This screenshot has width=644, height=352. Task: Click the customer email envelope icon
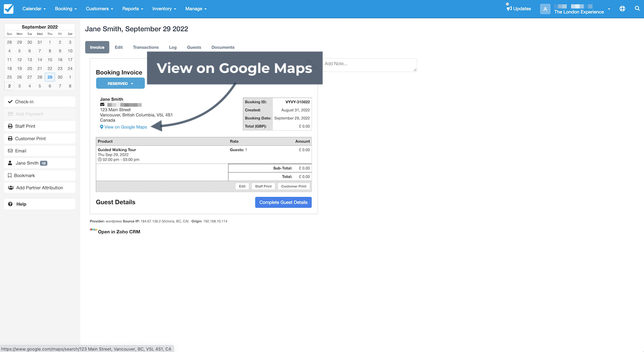pyautogui.click(x=102, y=104)
